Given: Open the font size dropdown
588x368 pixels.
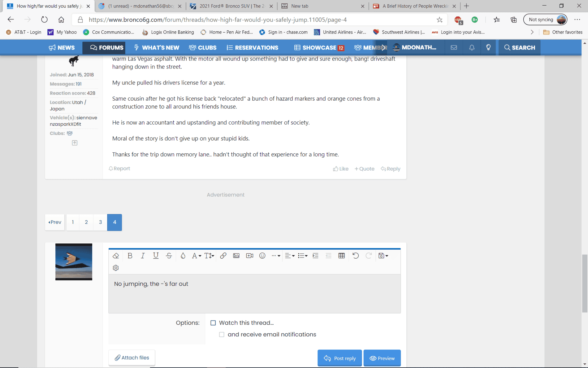Looking at the screenshot, I should [209, 256].
